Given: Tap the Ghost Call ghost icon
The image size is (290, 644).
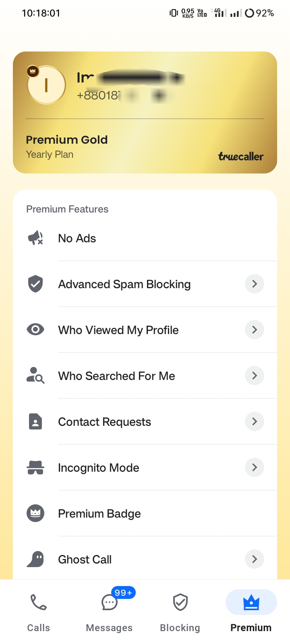Looking at the screenshot, I should (35, 559).
